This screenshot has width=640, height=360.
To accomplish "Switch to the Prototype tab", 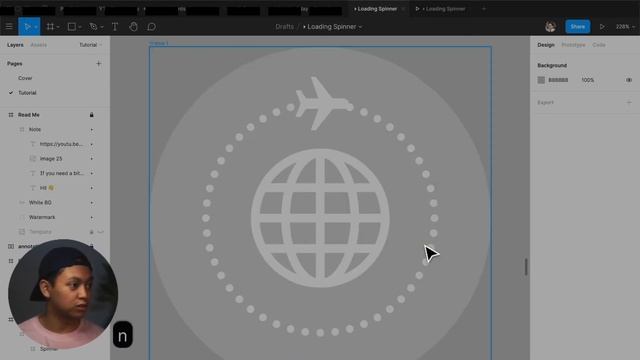I will (x=573, y=45).
